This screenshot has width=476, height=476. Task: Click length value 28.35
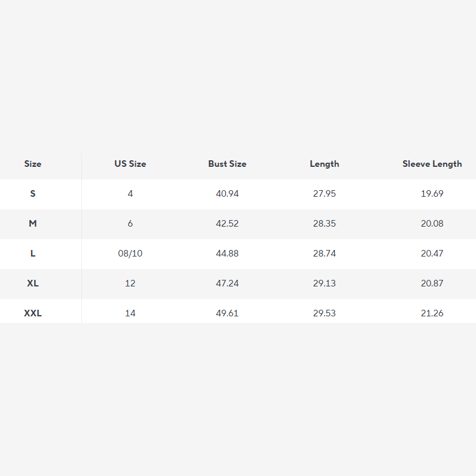pyautogui.click(x=325, y=224)
